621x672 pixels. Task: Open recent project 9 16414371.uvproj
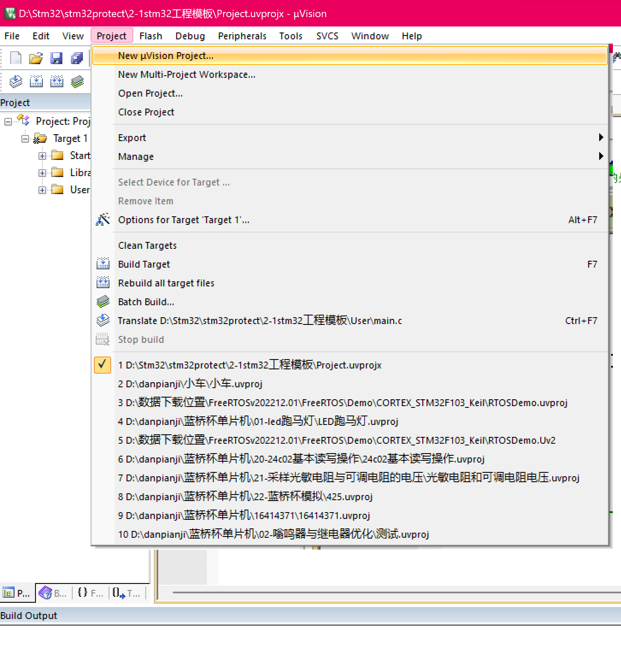pos(350,516)
